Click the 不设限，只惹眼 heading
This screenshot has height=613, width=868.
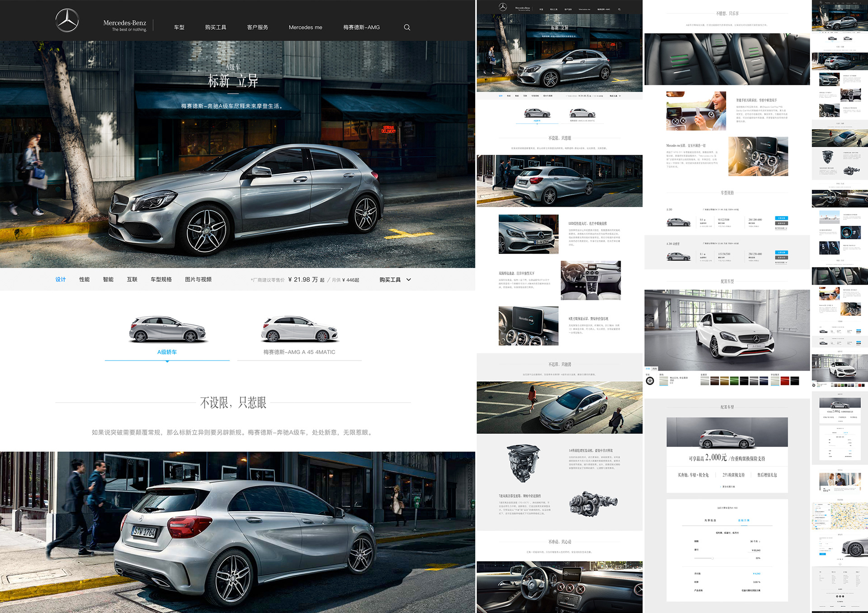[233, 402]
